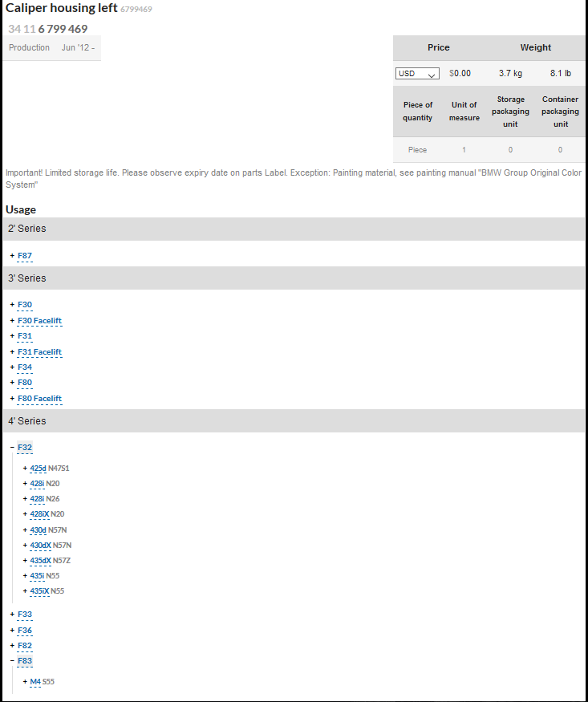
Task: Open the 428i N20 link
Action: click(x=37, y=484)
